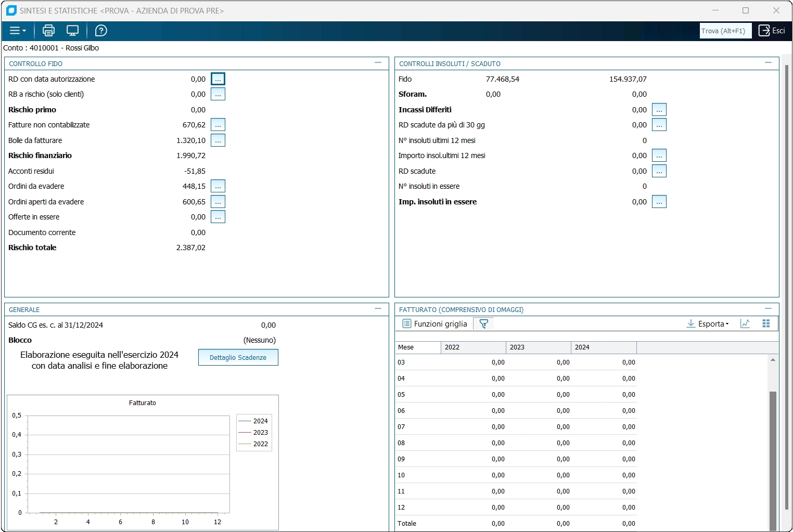Image resolution: width=793 pixels, height=532 pixels.
Task: Open details for Bolle da fatturare
Action: coord(218,140)
